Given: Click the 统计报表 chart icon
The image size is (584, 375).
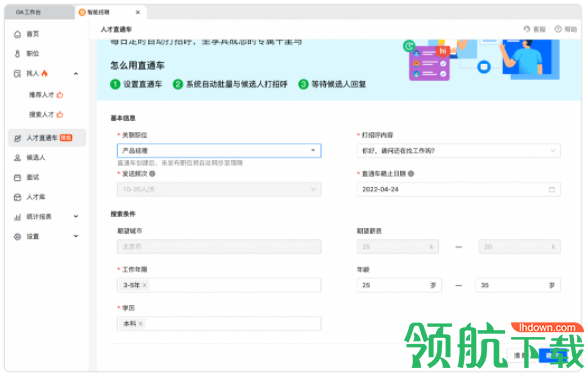Looking at the screenshot, I should (x=18, y=217).
